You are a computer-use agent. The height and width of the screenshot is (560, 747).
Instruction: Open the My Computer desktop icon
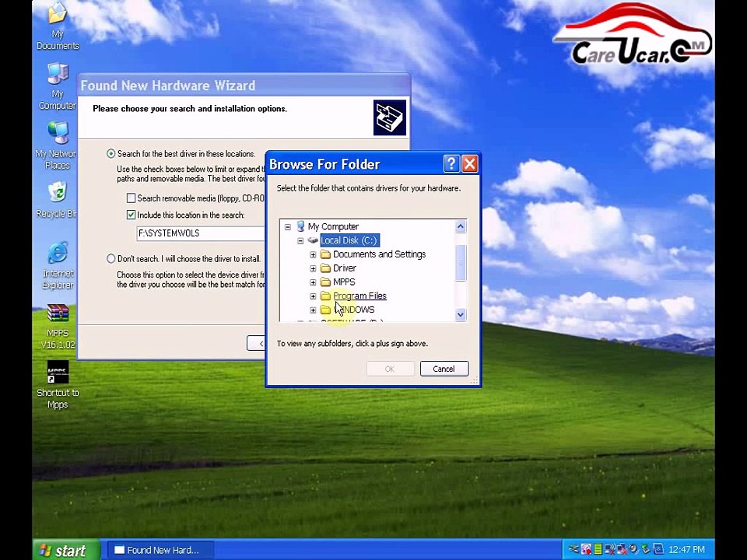point(58,86)
